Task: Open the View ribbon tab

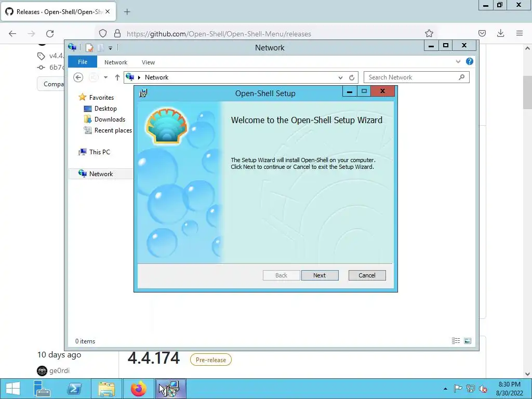Action: pos(148,62)
